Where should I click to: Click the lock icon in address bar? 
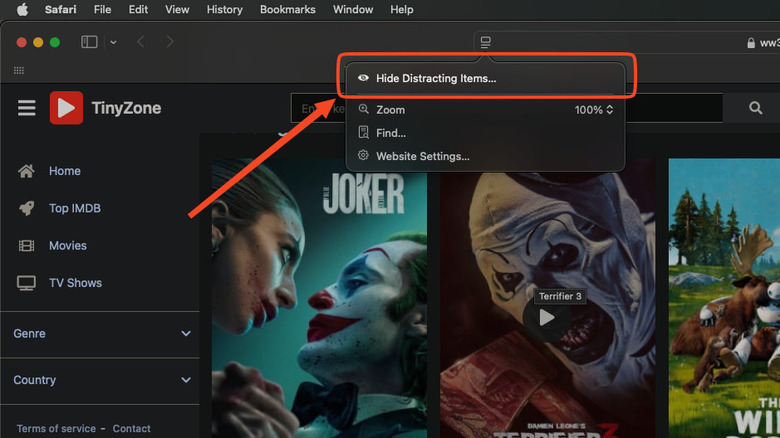coord(751,43)
